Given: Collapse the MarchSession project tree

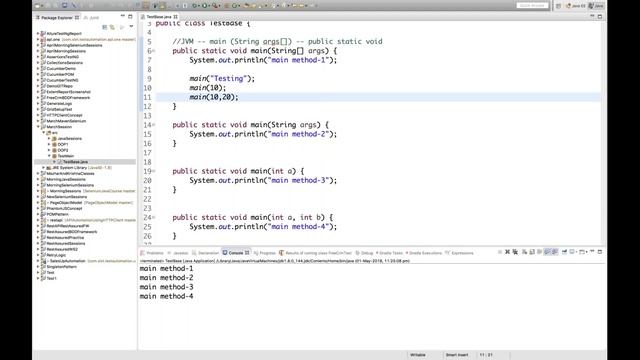Looking at the screenshot, I should (x=38, y=127).
